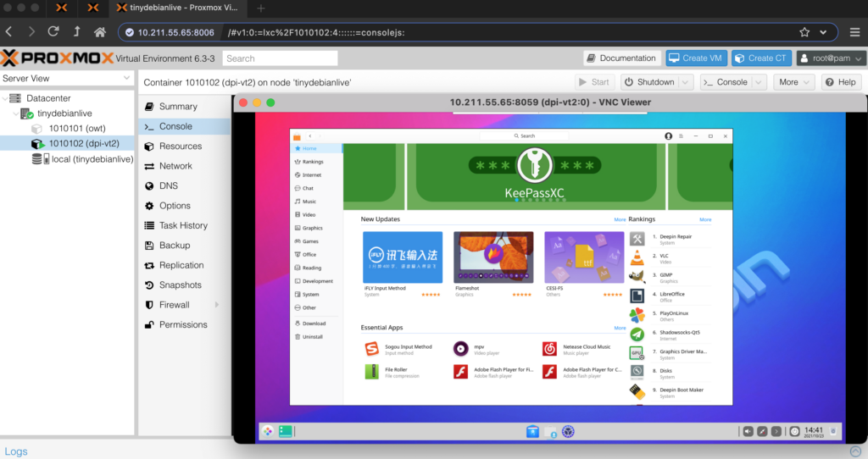The height and width of the screenshot is (459, 868).
Task: Open the Server View dropdown
Action: [x=126, y=78]
